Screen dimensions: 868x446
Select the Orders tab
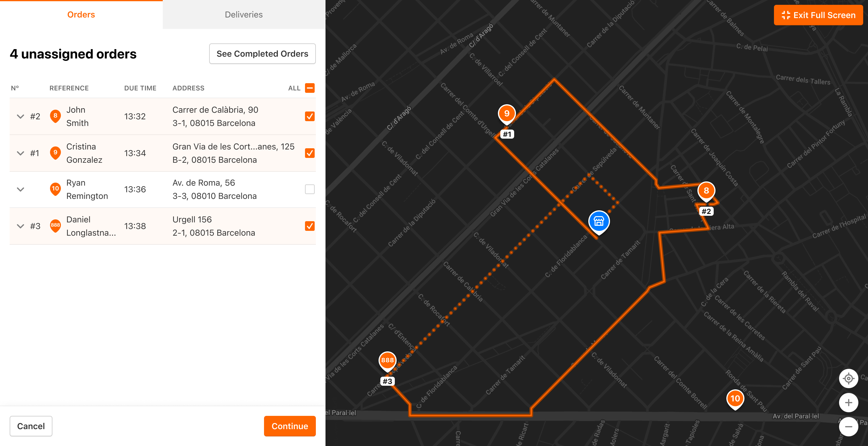pyautogui.click(x=81, y=14)
